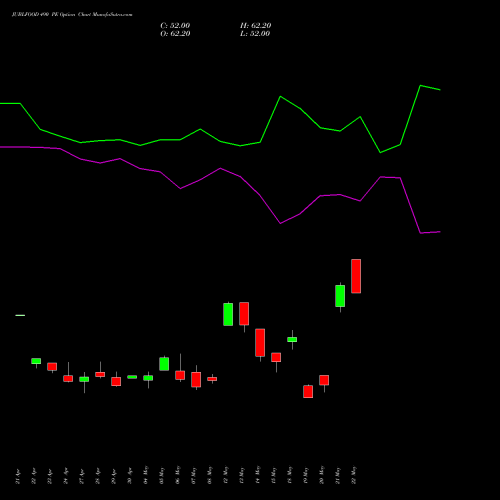Select the 20 May date label
Viewport: 500px width, 500px height.
pyautogui.click(x=322, y=475)
